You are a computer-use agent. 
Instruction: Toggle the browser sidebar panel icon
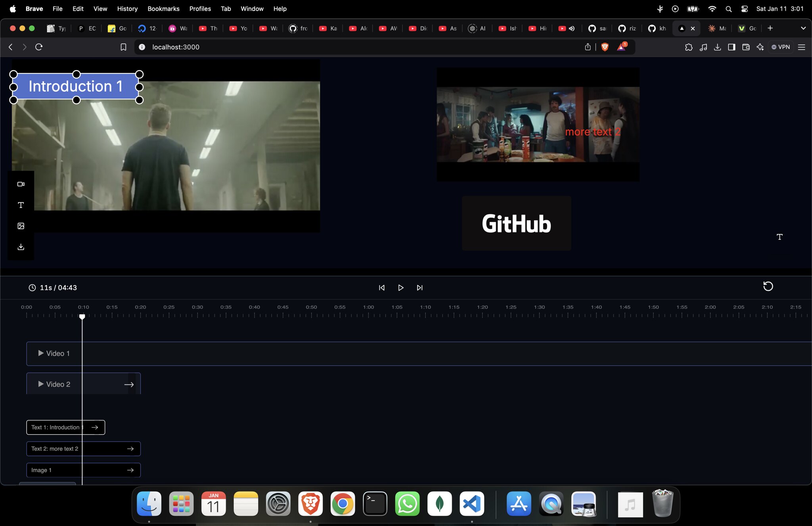[732, 47]
